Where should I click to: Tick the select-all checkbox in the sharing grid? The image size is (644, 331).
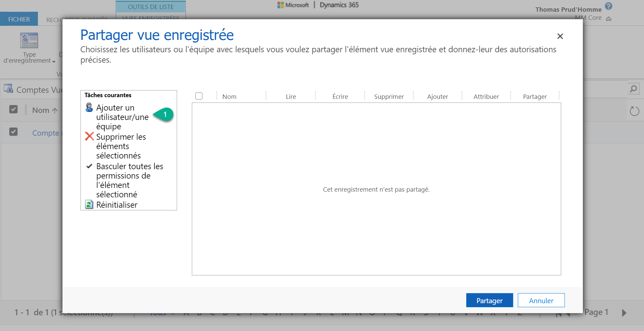click(x=199, y=96)
